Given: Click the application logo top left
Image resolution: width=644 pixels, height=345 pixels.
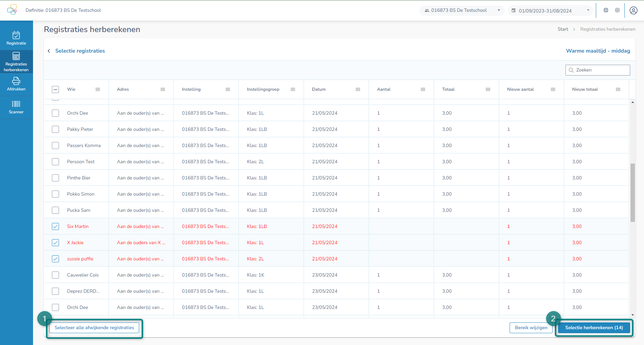Looking at the screenshot, I should coord(12,9).
